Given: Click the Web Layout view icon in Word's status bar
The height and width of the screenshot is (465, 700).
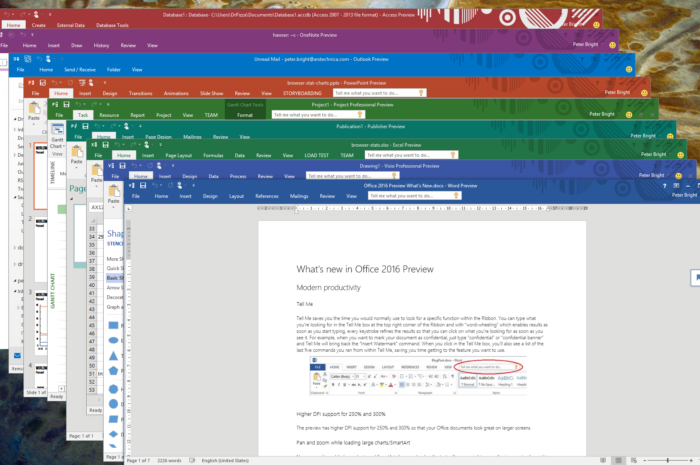Looking at the screenshot, I should pos(633,460).
